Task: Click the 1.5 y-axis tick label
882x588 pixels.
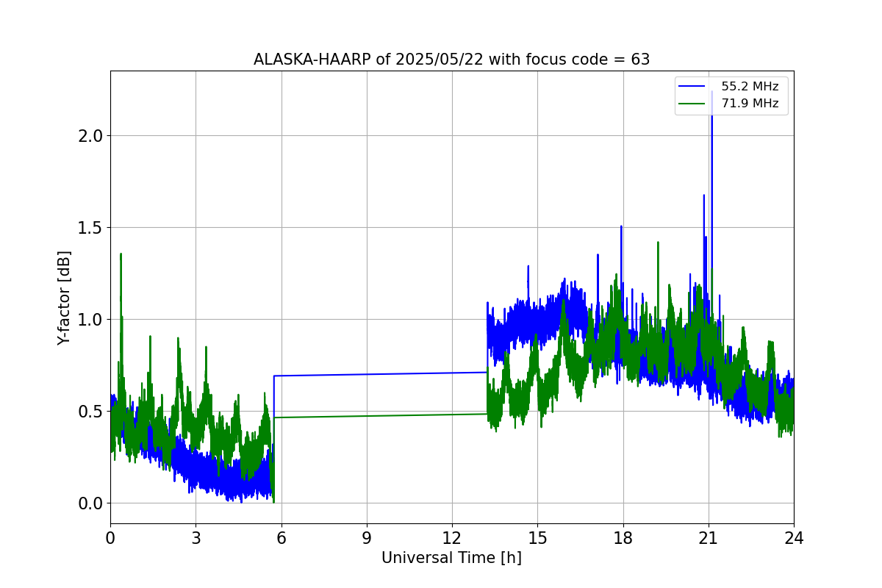Action: coord(90,227)
